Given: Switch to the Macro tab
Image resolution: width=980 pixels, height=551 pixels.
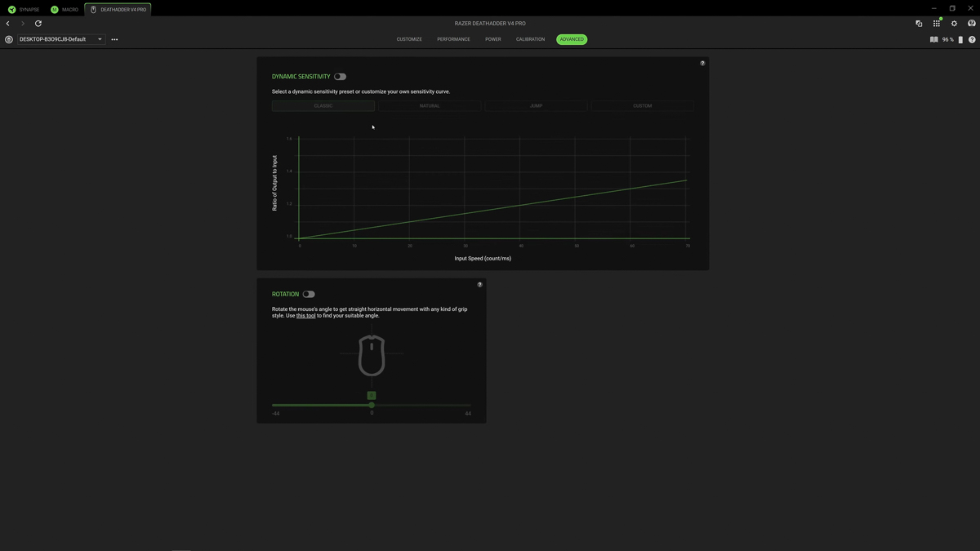Looking at the screenshot, I should (65, 10).
